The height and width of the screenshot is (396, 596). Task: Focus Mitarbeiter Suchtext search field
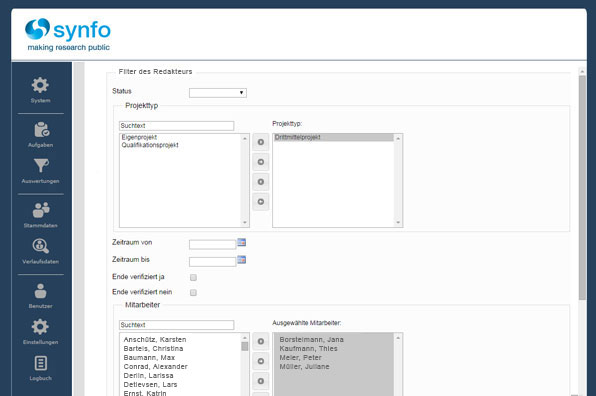pyautogui.click(x=176, y=325)
